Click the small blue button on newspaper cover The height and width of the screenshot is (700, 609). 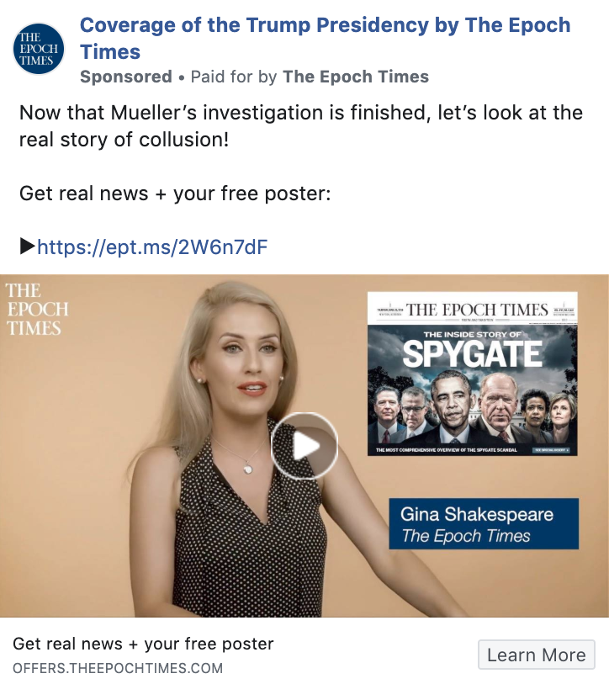coord(552,450)
